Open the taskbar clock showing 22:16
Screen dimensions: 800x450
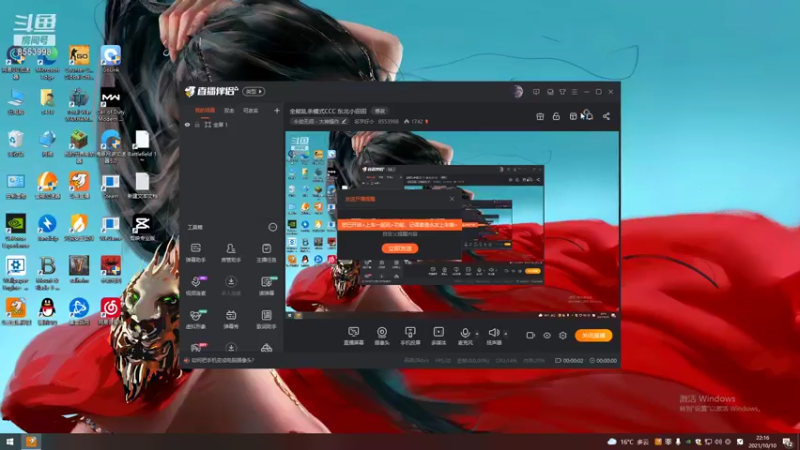click(x=762, y=441)
